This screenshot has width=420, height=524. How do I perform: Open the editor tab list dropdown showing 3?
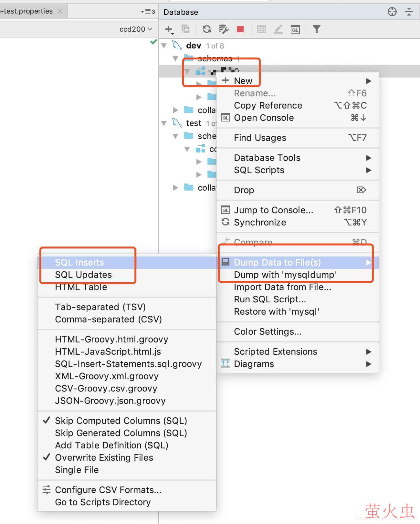(148, 12)
